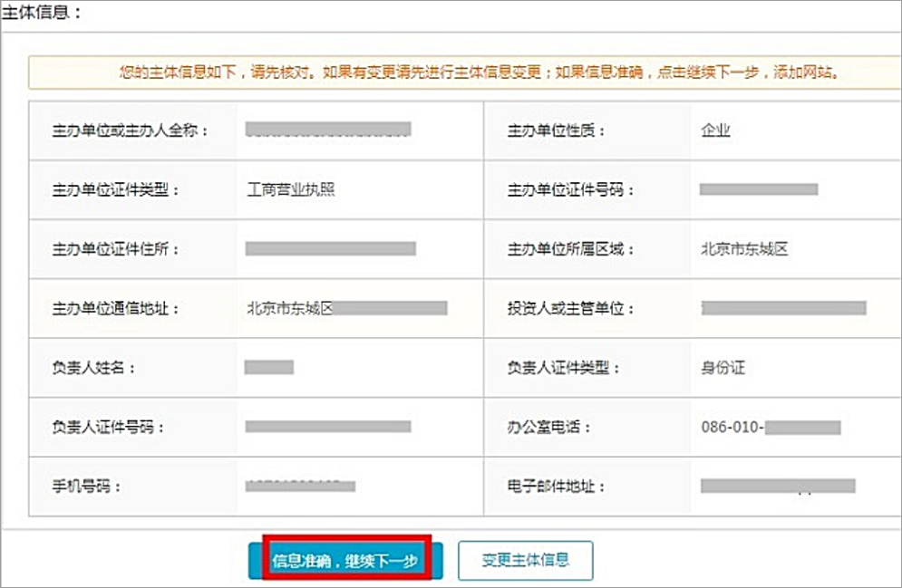Select the 主办单位或主办人全称 label
The height and width of the screenshot is (588, 902).
coord(131,130)
